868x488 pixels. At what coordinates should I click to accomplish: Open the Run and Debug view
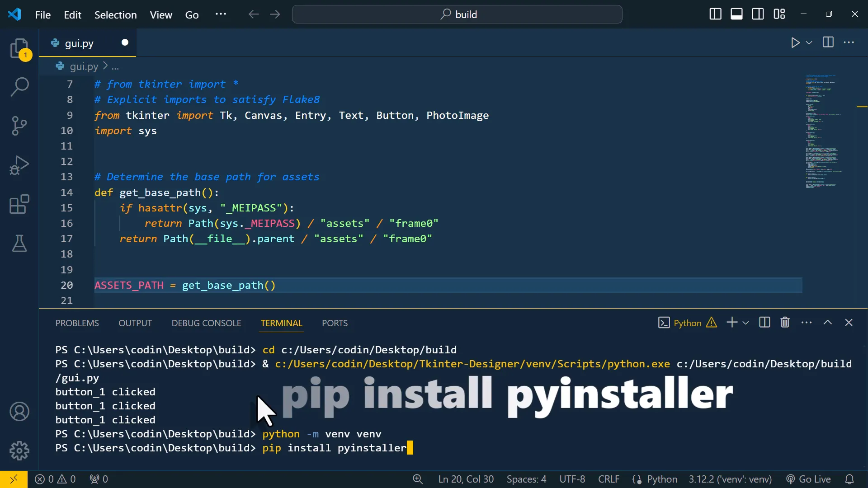pos(19,165)
